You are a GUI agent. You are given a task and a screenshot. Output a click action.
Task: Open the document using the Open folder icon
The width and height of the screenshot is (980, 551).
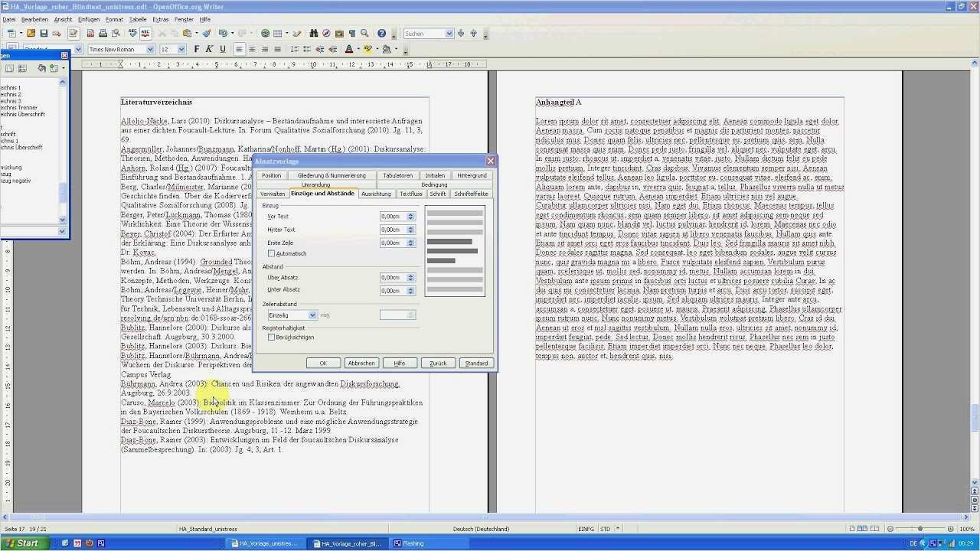coord(31,34)
